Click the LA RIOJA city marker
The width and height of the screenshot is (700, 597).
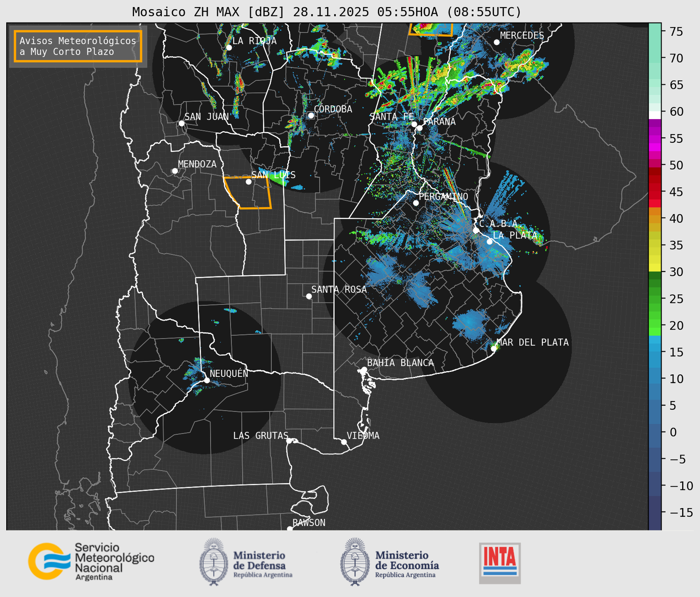[x=229, y=47]
